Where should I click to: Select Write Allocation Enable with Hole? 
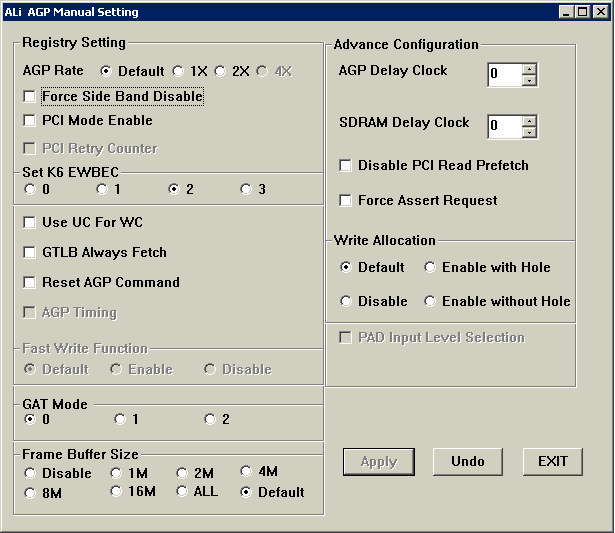coord(430,267)
